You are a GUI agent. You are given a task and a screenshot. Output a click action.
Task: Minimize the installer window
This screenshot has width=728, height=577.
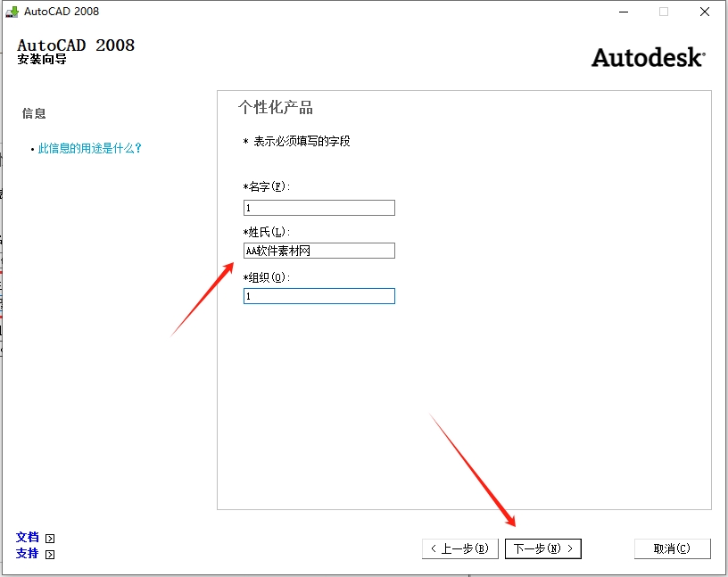pyautogui.click(x=622, y=12)
